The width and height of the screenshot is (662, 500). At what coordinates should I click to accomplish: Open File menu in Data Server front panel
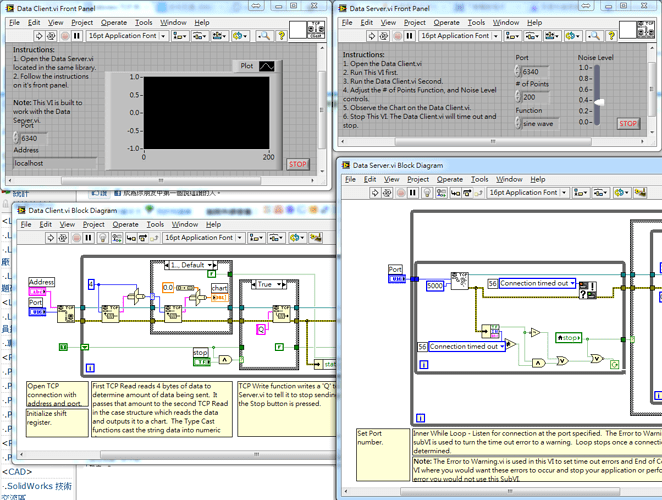click(347, 22)
